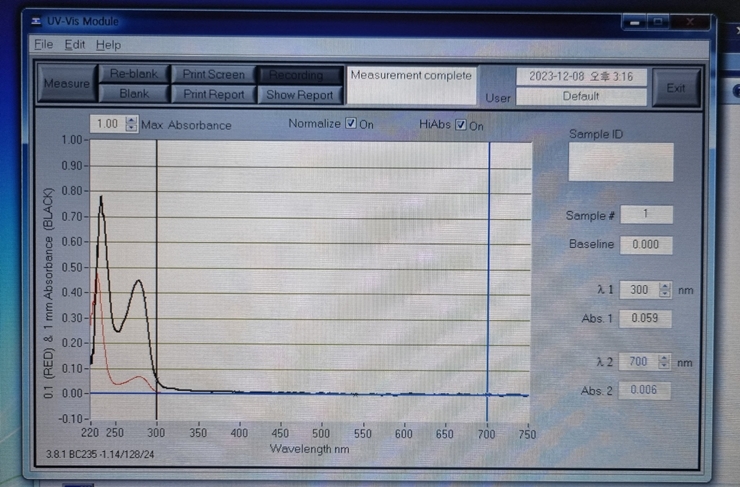The image size is (740, 487).
Task: Exit the UV-Vis module
Action: coord(676,88)
